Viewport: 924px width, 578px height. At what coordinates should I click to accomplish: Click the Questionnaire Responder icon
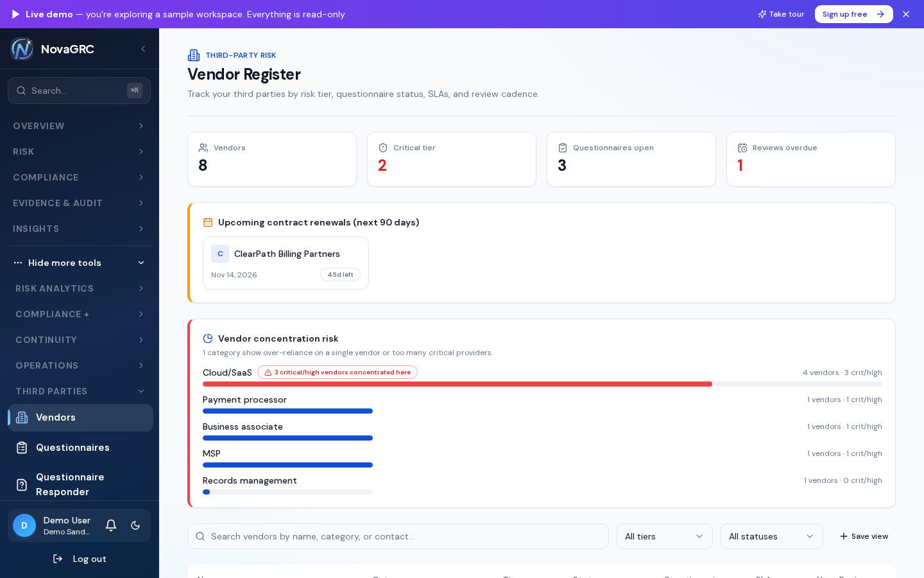pyautogui.click(x=22, y=485)
